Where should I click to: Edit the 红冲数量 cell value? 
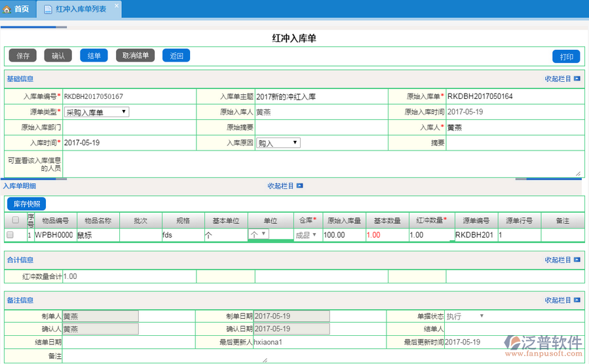pos(429,234)
